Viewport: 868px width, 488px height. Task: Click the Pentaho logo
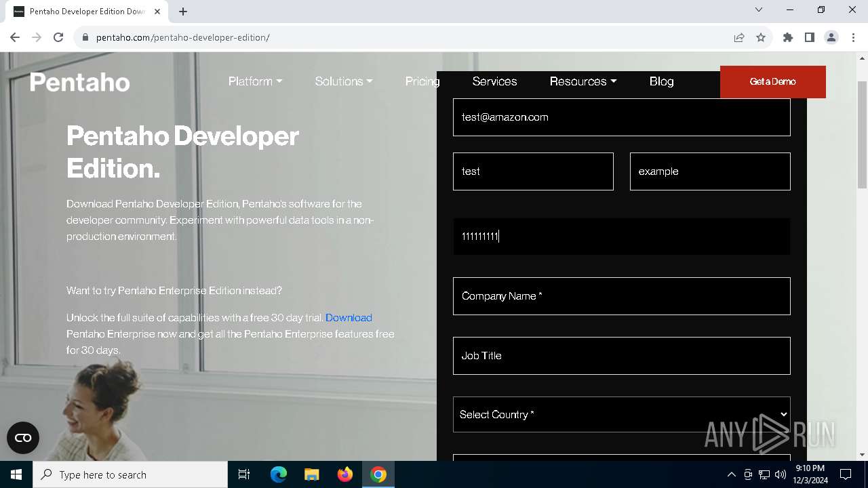pyautogui.click(x=80, y=82)
